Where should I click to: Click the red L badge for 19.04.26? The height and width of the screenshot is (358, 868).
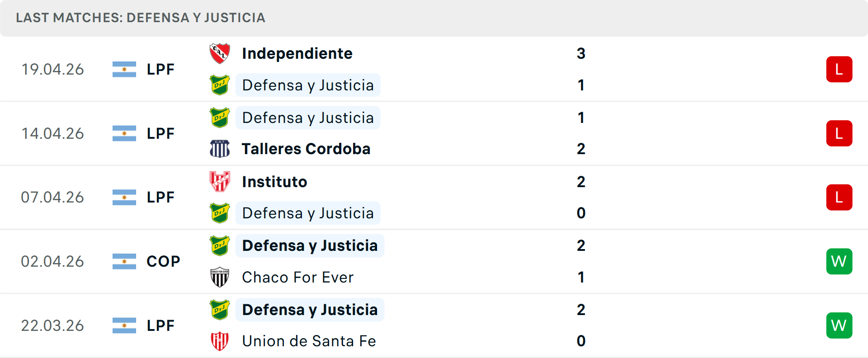pyautogui.click(x=839, y=69)
